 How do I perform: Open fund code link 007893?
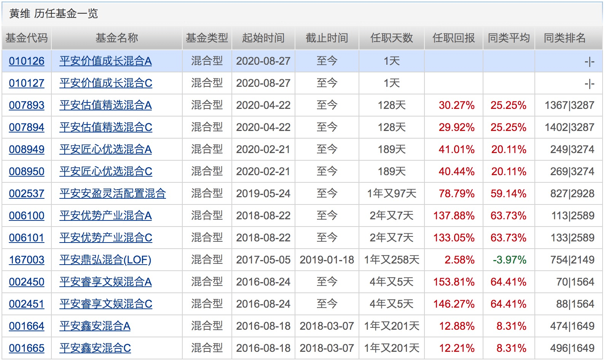tap(27, 105)
